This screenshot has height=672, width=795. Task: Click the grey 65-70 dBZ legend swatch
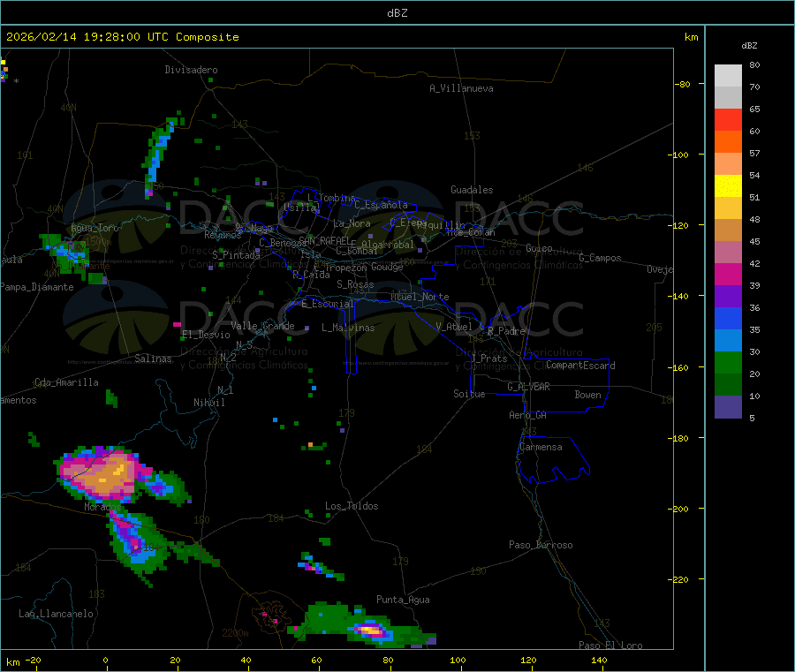click(x=728, y=97)
